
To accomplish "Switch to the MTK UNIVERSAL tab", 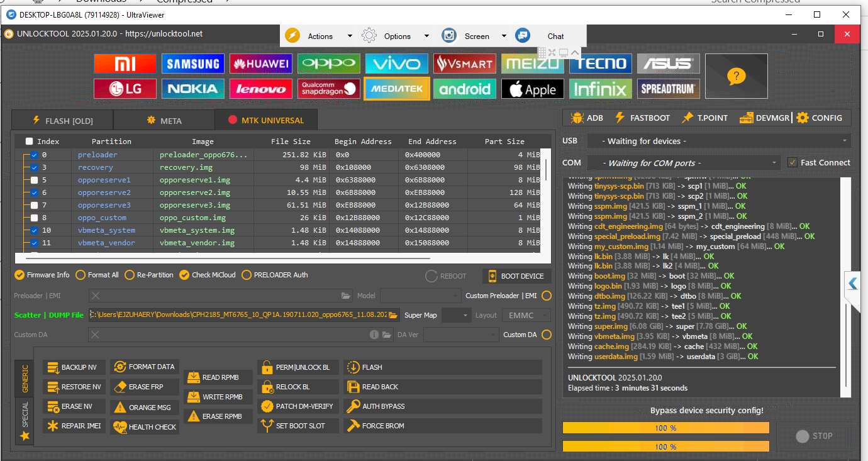I will (266, 120).
